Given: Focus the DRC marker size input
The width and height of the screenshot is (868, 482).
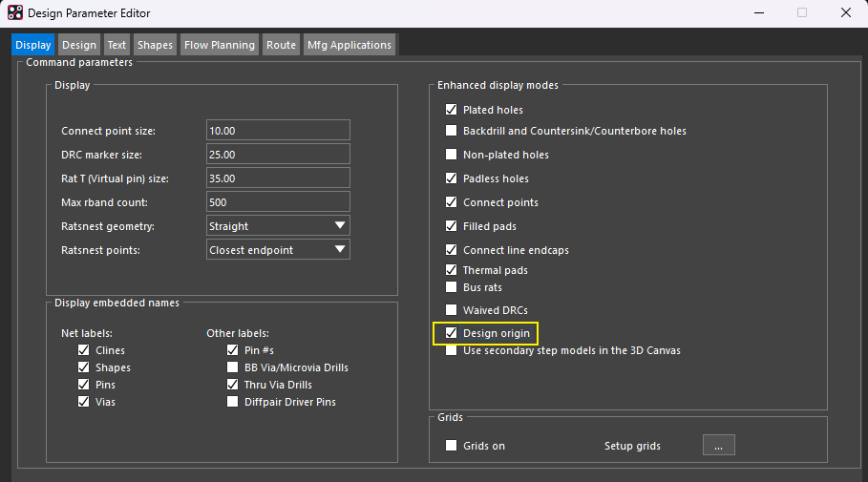Looking at the screenshot, I should (x=278, y=155).
